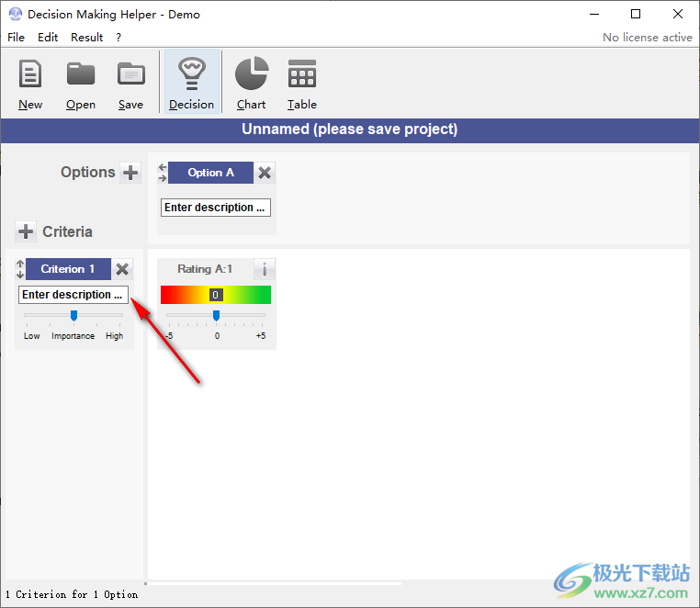
Task: Open the Table view icon
Action: click(x=301, y=83)
